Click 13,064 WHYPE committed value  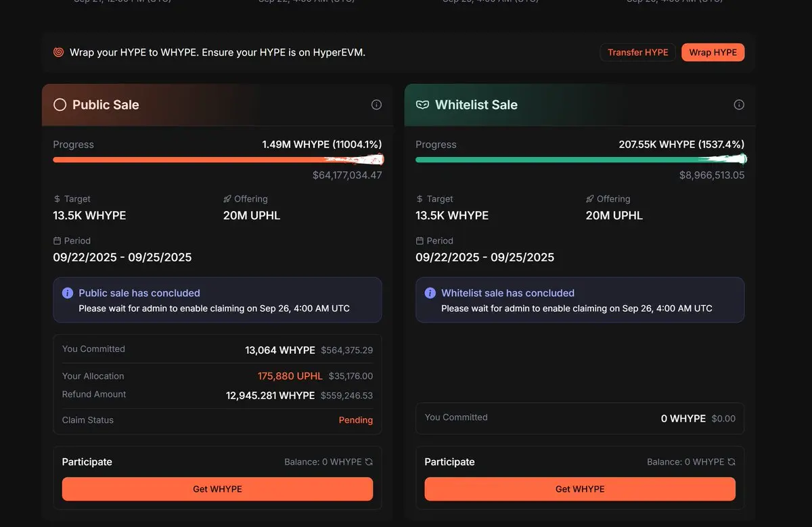click(x=280, y=350)
